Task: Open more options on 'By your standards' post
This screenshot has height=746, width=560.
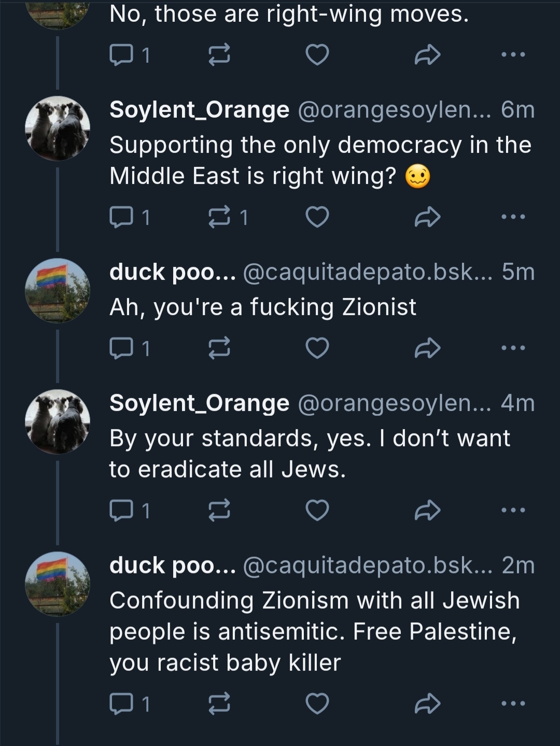Action: click(513, 511)
